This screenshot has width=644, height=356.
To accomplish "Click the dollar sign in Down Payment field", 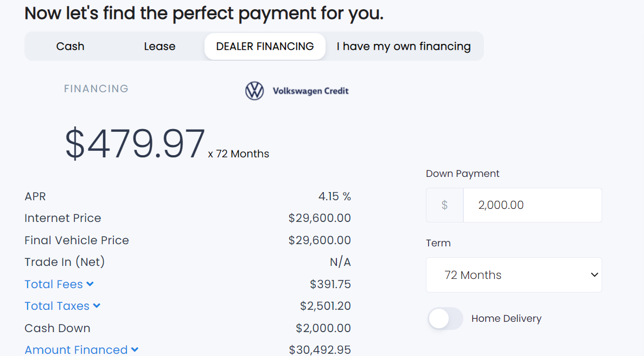I will point(444,205).
